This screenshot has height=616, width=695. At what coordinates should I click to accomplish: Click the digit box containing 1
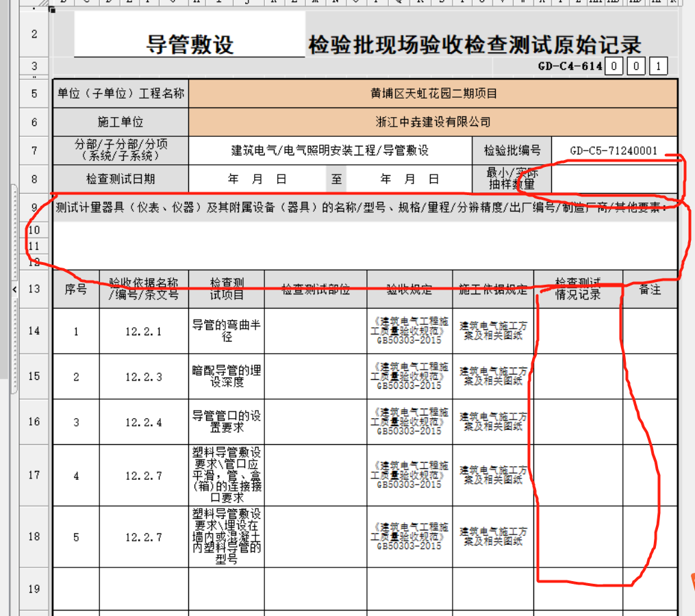tap(659, 66)
